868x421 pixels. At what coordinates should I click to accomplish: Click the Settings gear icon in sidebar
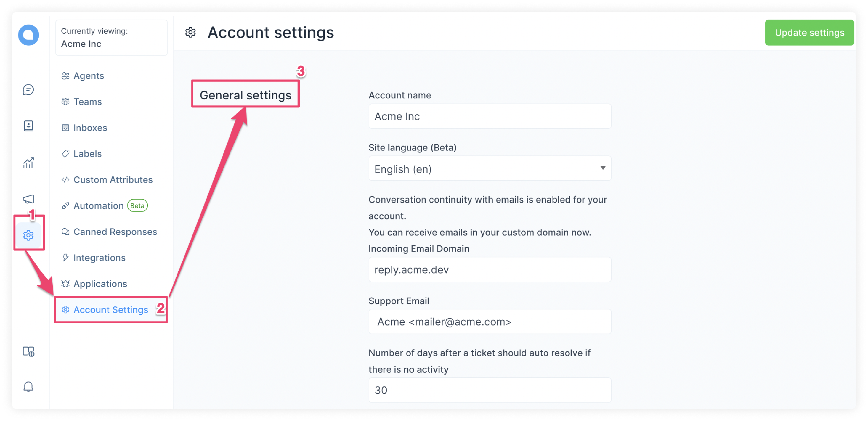[29, 234]
